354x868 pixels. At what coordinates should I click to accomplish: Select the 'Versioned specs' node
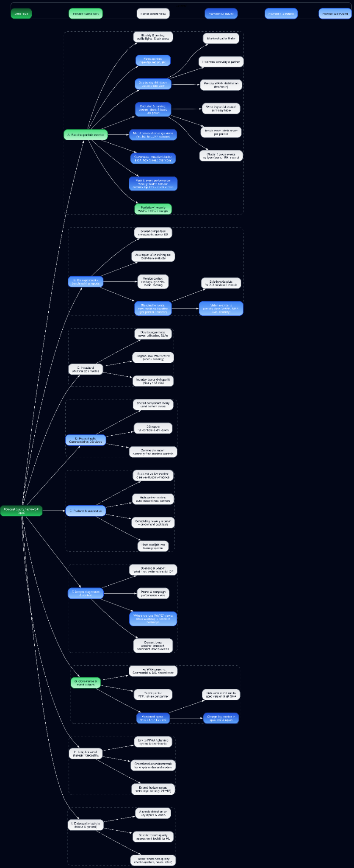pos(153,718)
